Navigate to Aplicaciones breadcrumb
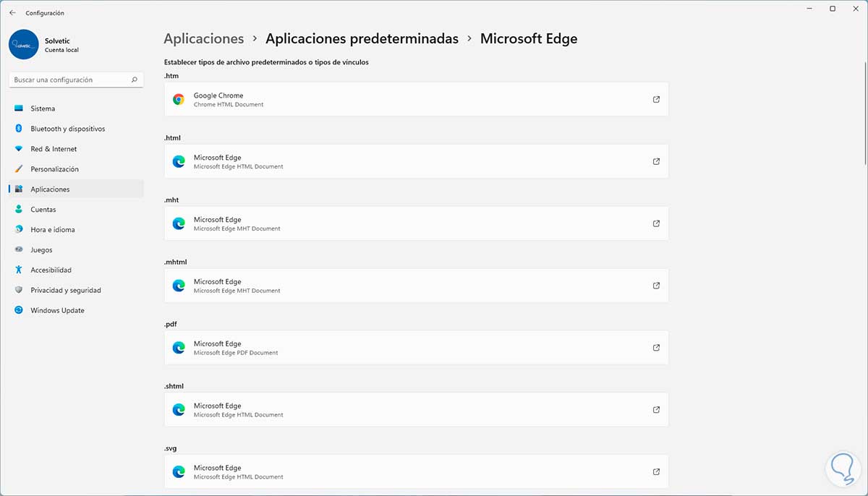 pyautogui.click(x=203, y=39)
